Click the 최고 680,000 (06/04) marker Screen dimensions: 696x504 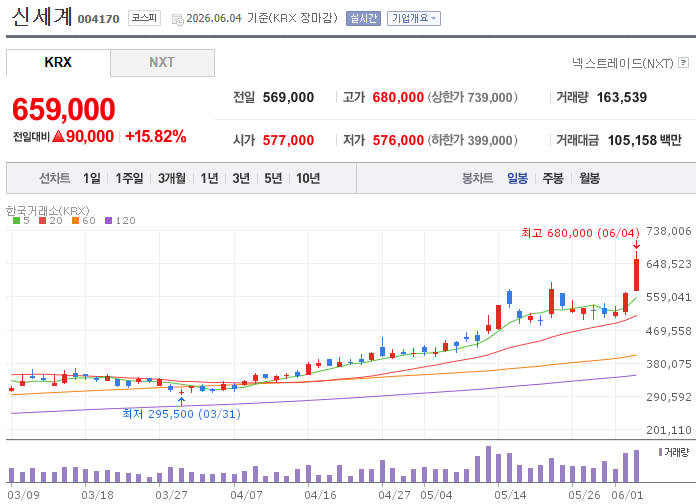[x=580, y=233]
